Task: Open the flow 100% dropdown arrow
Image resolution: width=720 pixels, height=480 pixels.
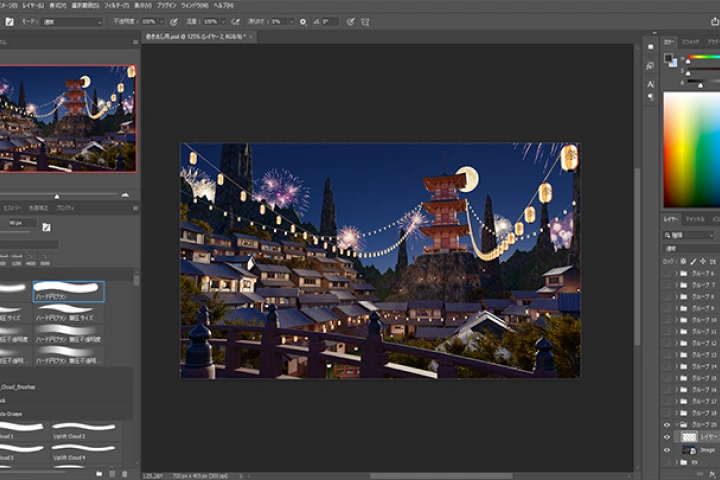Action: (223, 22)
